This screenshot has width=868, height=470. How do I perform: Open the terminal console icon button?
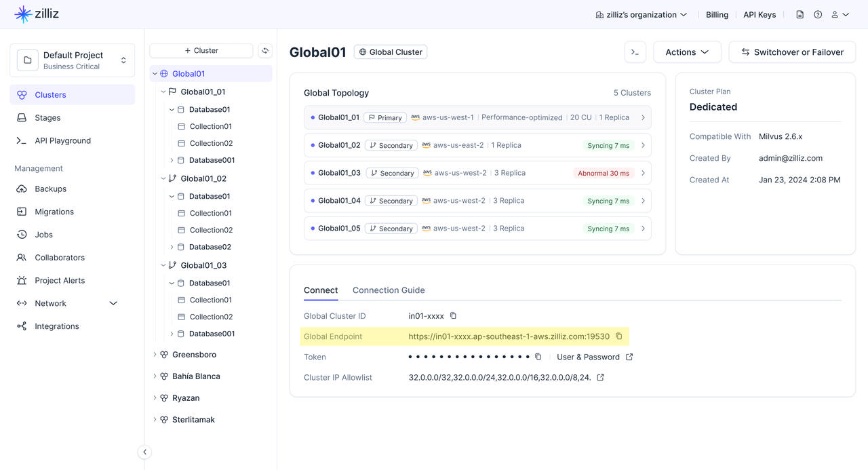tap(635, 52)
